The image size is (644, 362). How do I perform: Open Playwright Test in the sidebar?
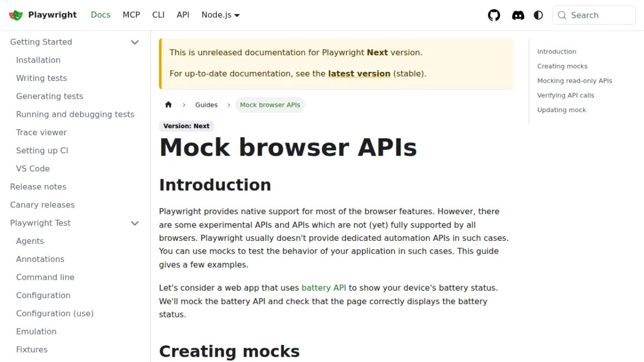(40, 223)
